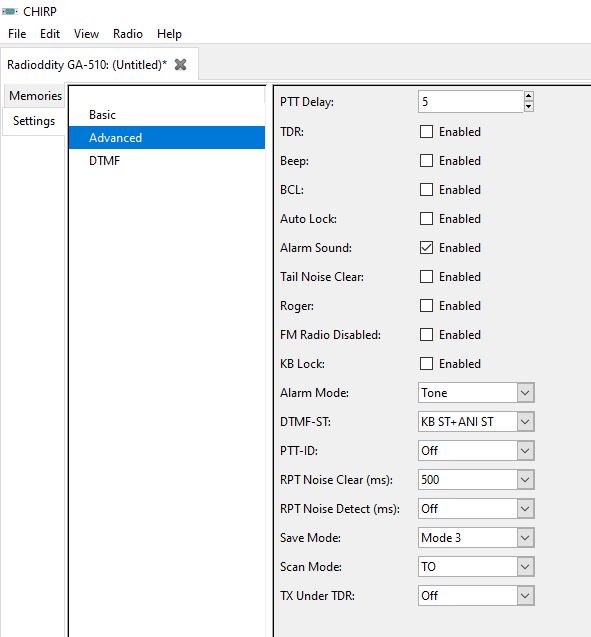Open the TX Under TDR dropdown
The width and height of the screenshot is (591, 637).
click(x=476, y=596)
